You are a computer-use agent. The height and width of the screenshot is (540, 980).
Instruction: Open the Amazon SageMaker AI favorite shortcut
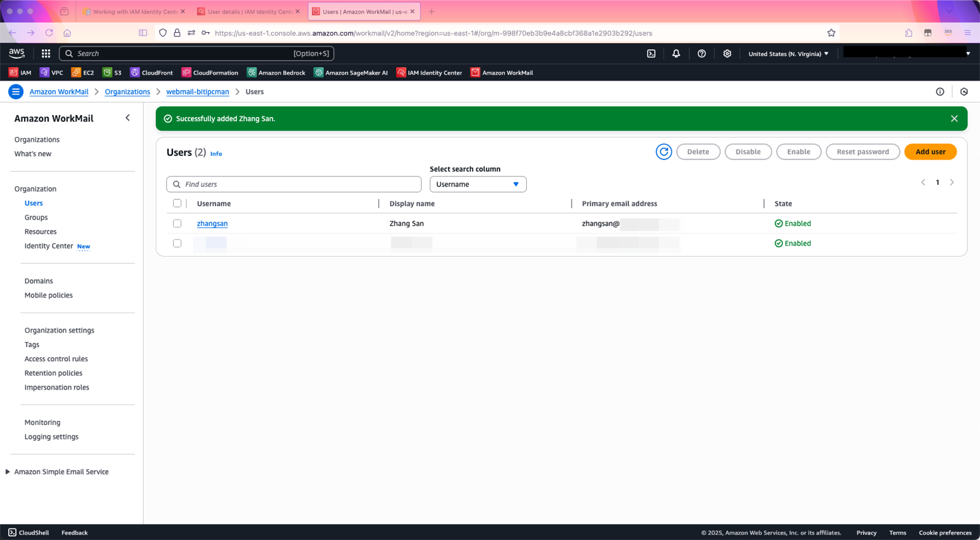click(x=350, y=73)
